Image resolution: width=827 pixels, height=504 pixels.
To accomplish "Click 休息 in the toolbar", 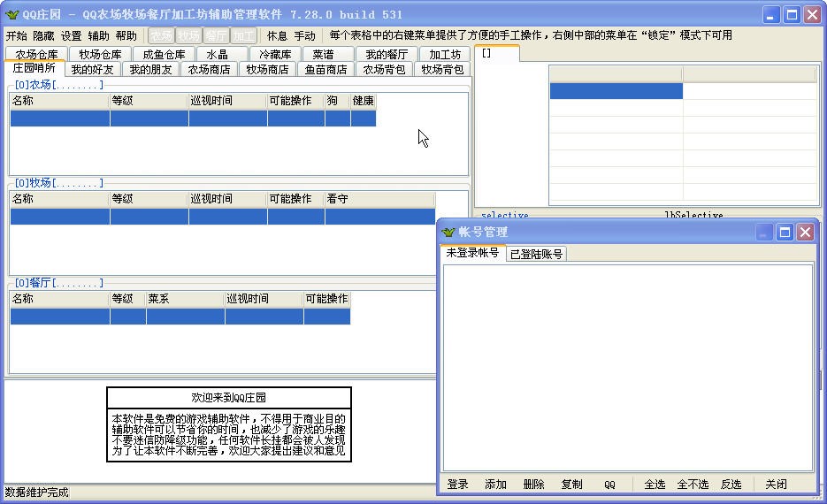I will tap(277, 36).
